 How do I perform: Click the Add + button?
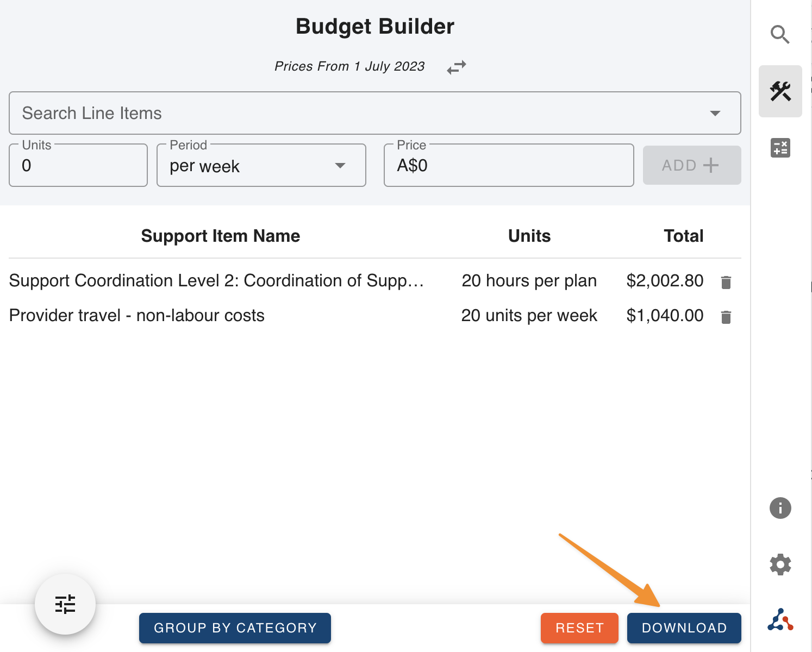tap(691, 165)
